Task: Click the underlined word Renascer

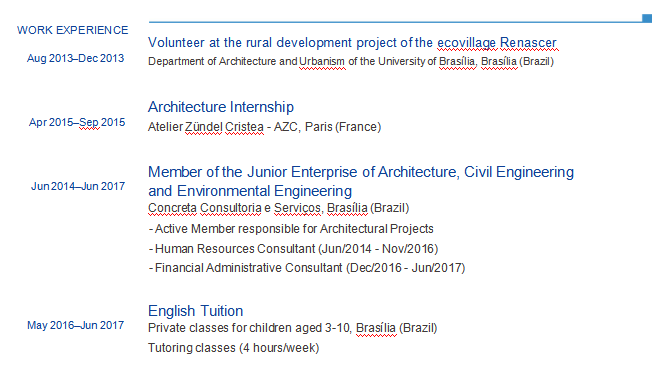Action: [528, 43]
